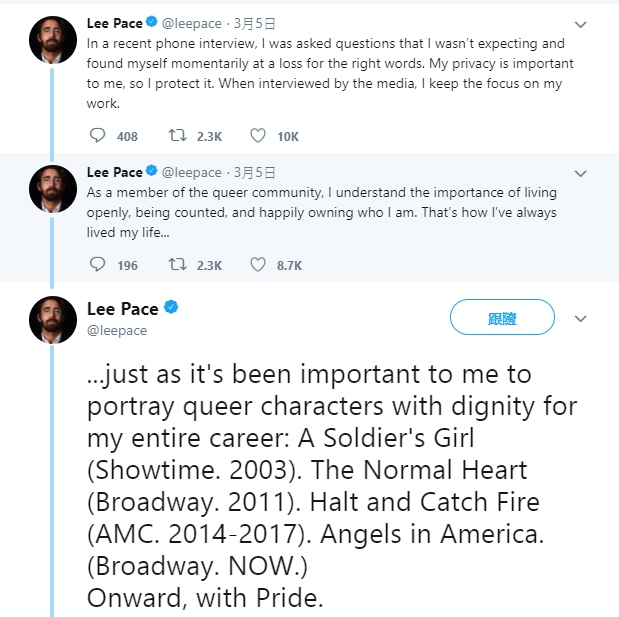Click verified badge in main tweet header

(x=171, y=307)
